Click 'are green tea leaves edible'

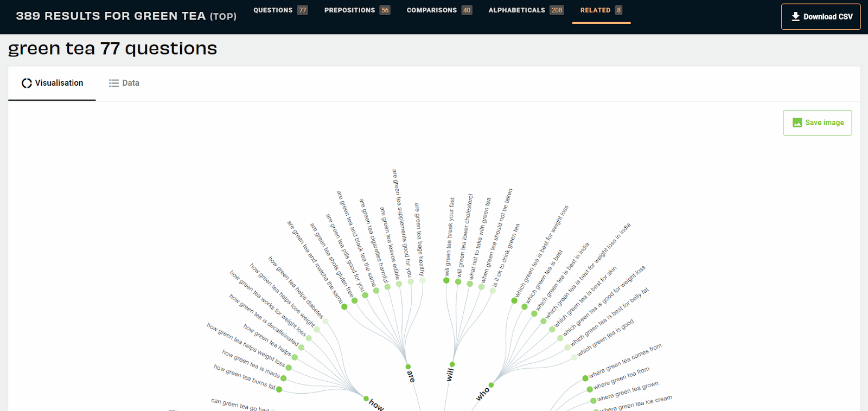point(390,243)
